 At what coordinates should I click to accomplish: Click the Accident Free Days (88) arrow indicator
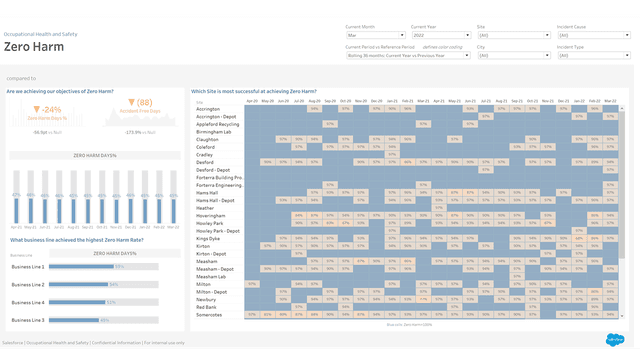point(131,102)
